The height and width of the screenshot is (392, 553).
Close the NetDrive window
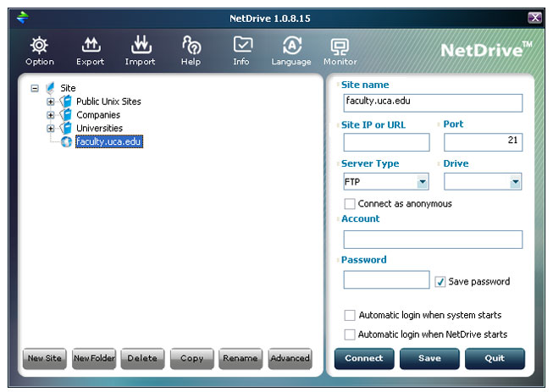534,17
